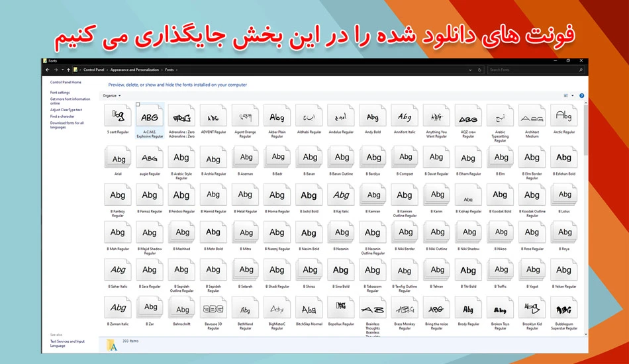
Task: Open the blue Help icon
Action: pos(582,95)
